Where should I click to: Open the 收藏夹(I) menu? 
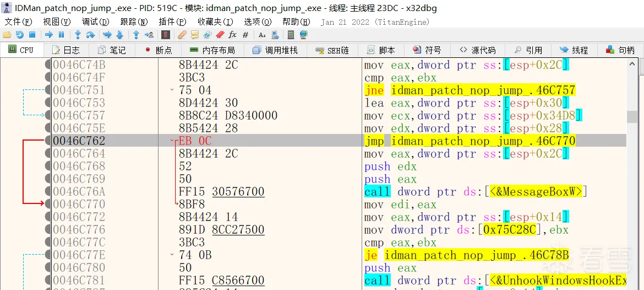[215, 22]
